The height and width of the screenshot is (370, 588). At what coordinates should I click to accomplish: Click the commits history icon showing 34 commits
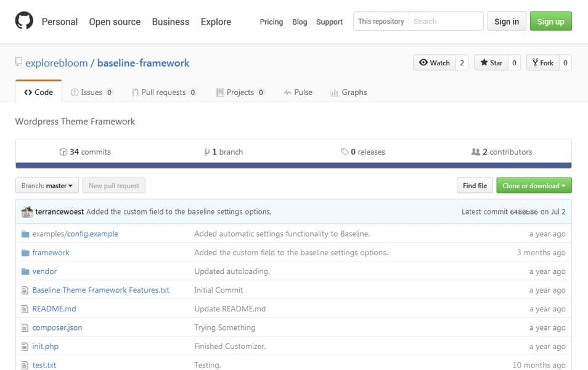click(x=64, y=152)
